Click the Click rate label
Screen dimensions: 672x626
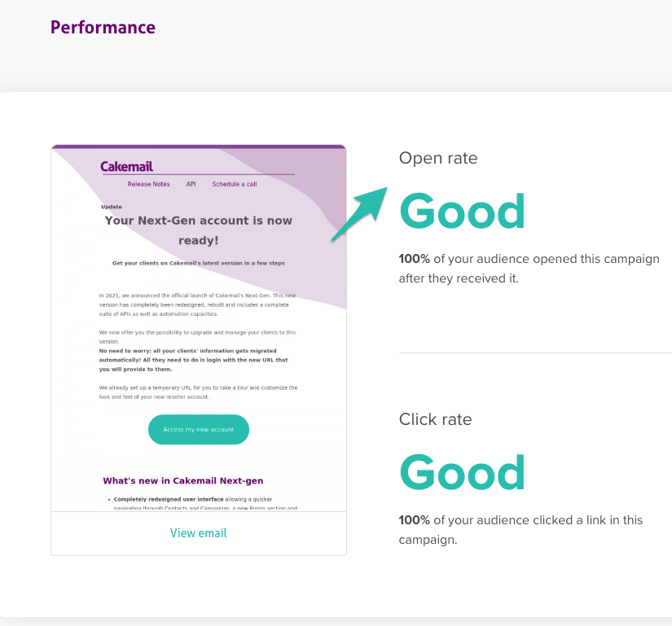435,419
